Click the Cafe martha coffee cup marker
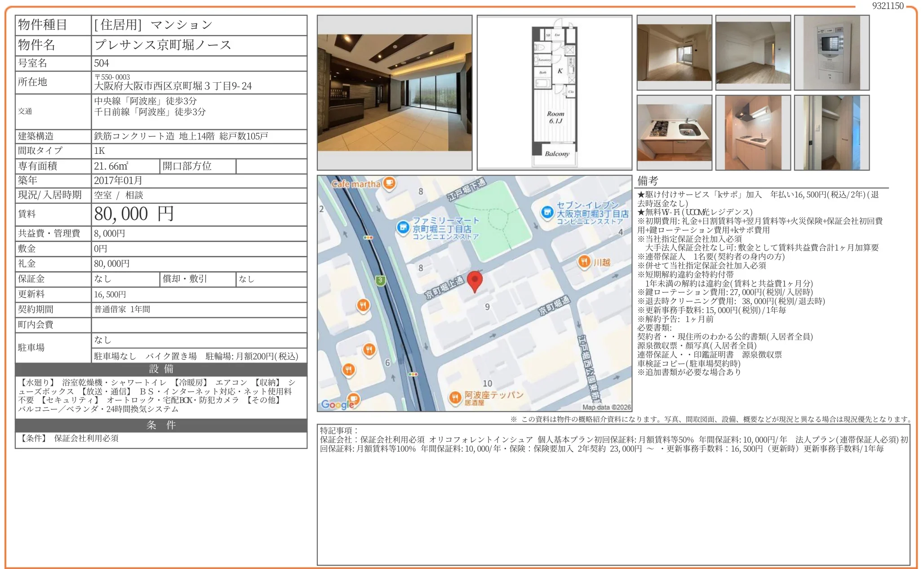924x569 pixels. [x=389, y=183]
